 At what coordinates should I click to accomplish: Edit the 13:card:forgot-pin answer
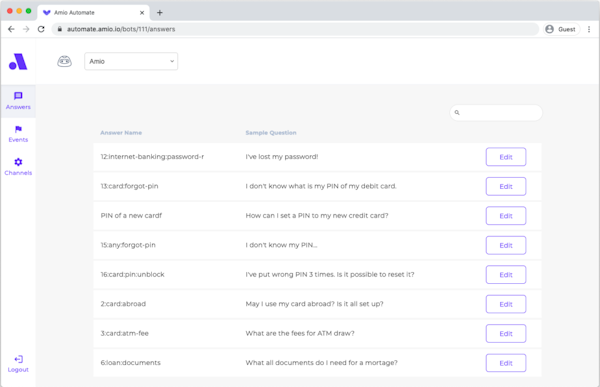click(506, 186)
